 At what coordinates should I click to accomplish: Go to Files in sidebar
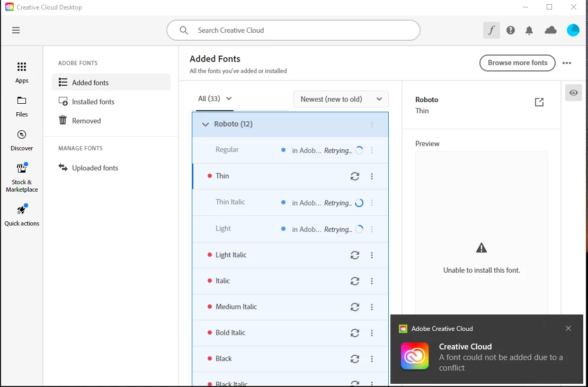pos(22,107)
